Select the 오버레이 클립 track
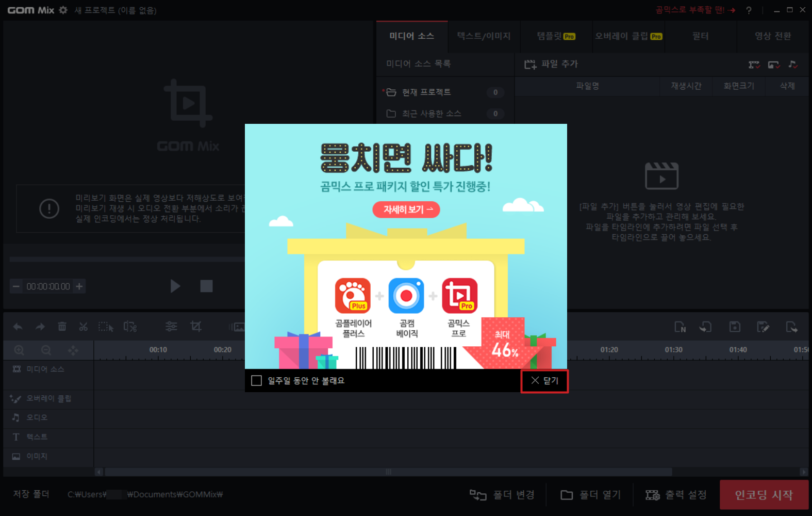The height and width of the screenshot is (516, 812). [48, 399]
